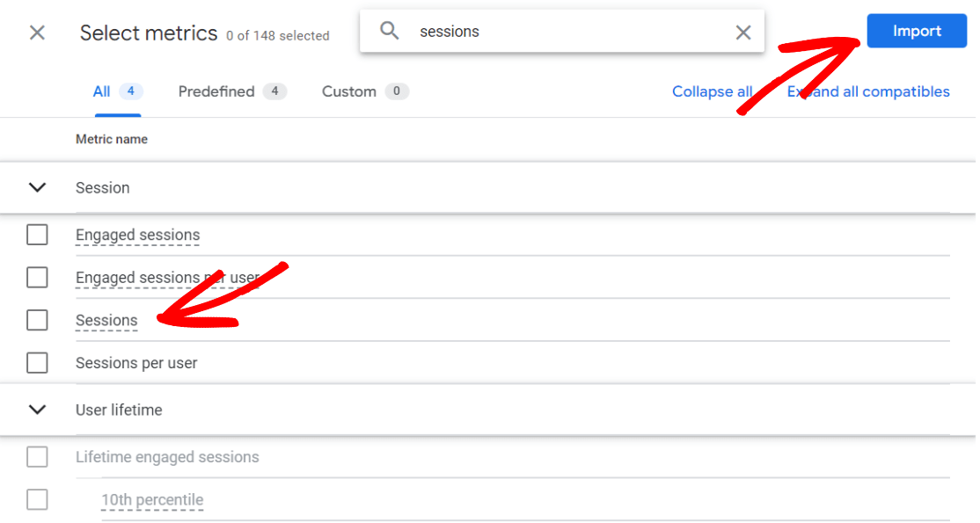Click the Sessions metric name
The image size is (980, 523).
click(106, 321)
